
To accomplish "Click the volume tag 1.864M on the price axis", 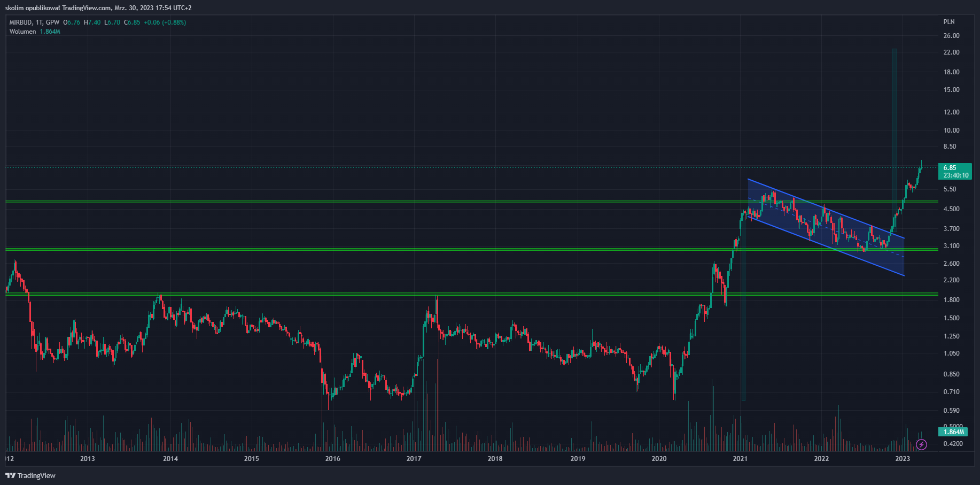I will pyautogui.click(x=953, y=432).
